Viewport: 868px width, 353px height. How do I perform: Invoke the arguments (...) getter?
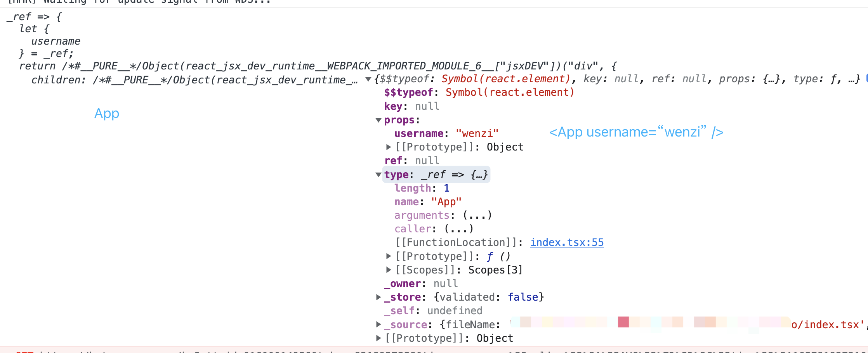(477, 215)
